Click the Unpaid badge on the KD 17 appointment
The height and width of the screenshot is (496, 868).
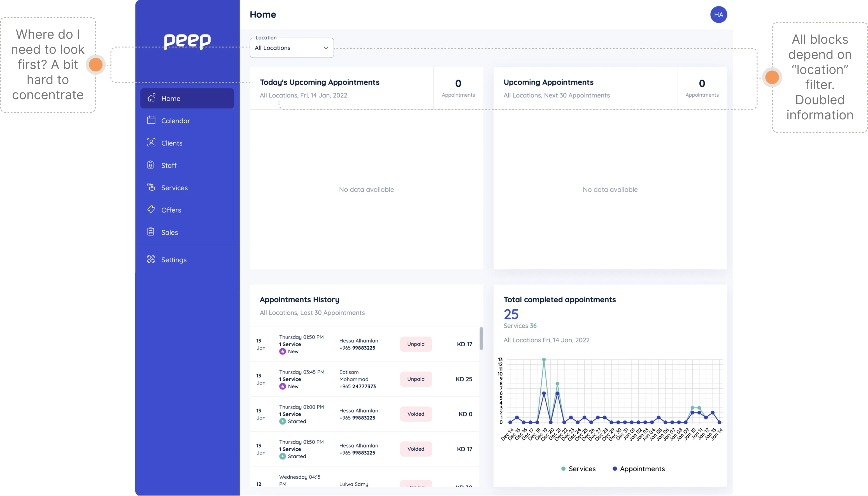click(x=416, y=344)
